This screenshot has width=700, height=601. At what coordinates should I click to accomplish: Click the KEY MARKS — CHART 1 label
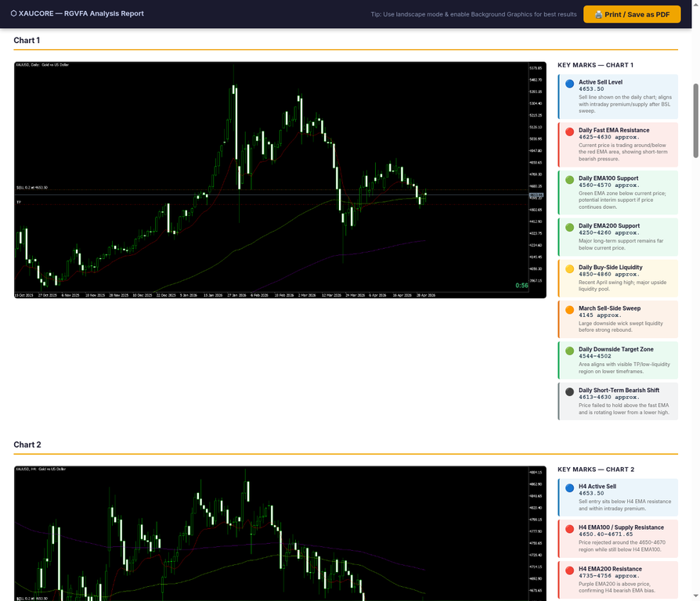coord(595,65)
